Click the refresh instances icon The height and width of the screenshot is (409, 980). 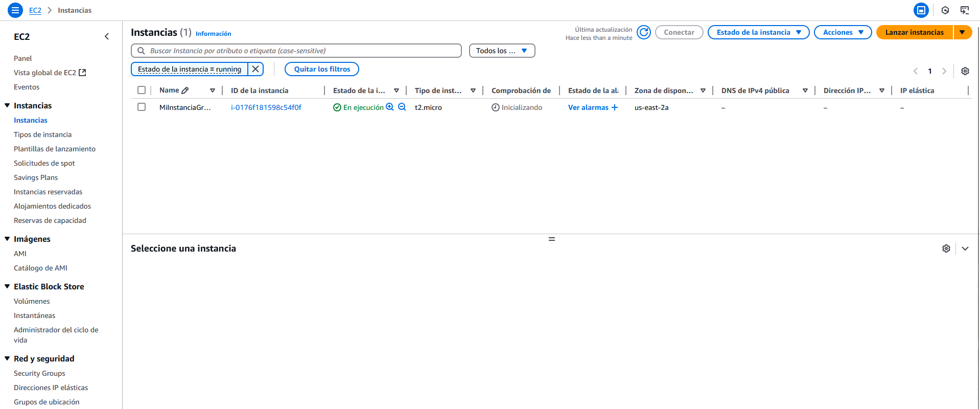(x=644, y=32)
